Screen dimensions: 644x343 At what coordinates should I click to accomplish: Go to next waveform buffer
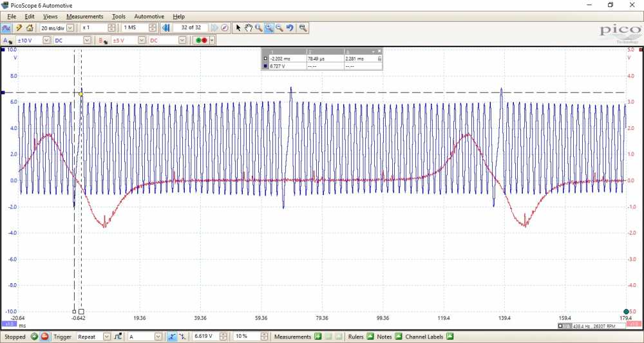pyautogui.click(x=214, y=28)
